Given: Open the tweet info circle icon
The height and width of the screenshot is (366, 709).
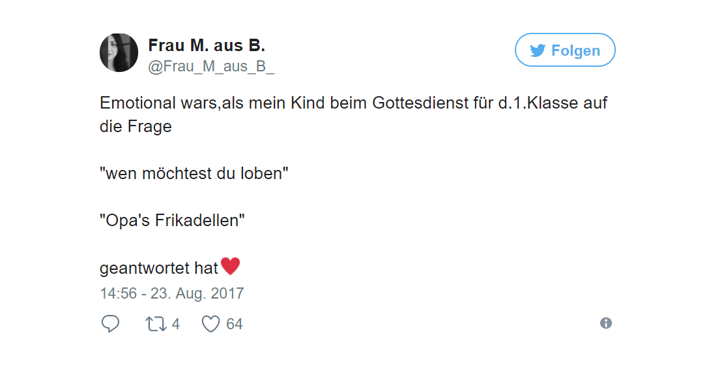Looking at the screenshot, I should [606, 323].
